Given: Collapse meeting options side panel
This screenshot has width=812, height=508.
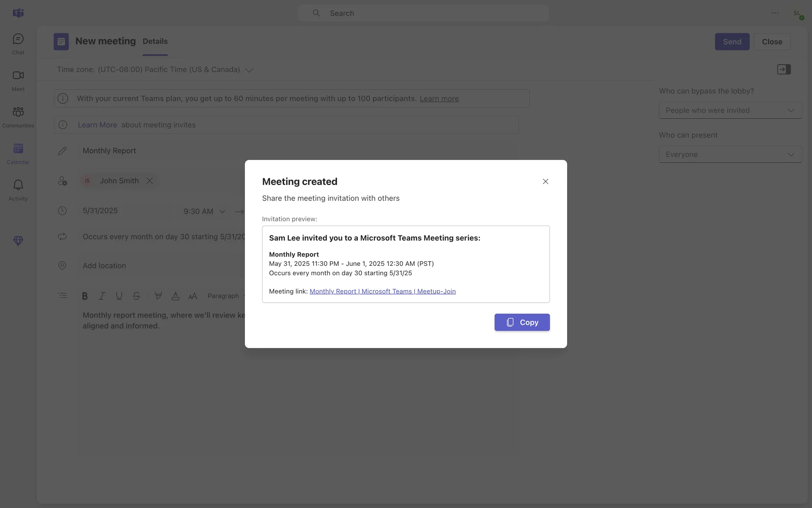Looking at the screenshot, I should coord(784,69).
